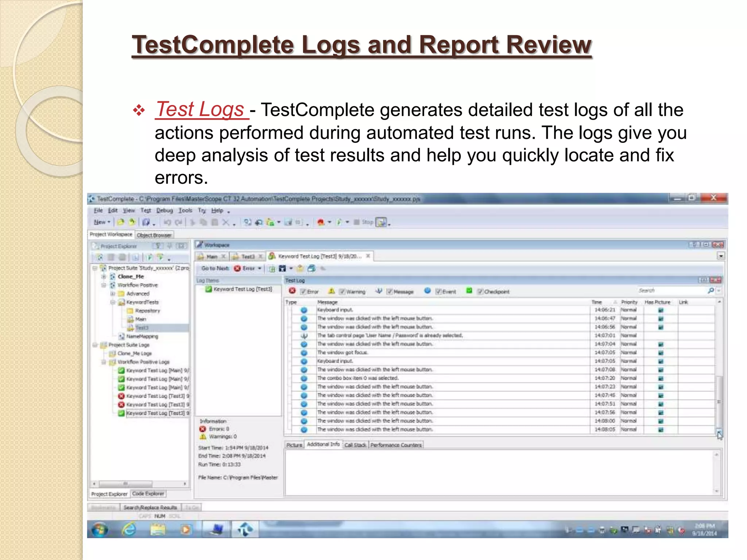
Task: Toggle the Checkpoint filter checkbox
Action: coord(480,291)
